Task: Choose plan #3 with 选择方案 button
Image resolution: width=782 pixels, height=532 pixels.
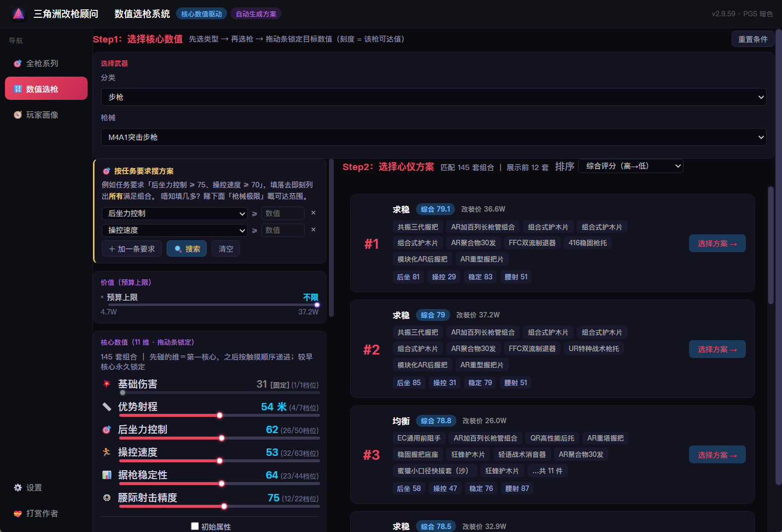Action: pos(717,455)
